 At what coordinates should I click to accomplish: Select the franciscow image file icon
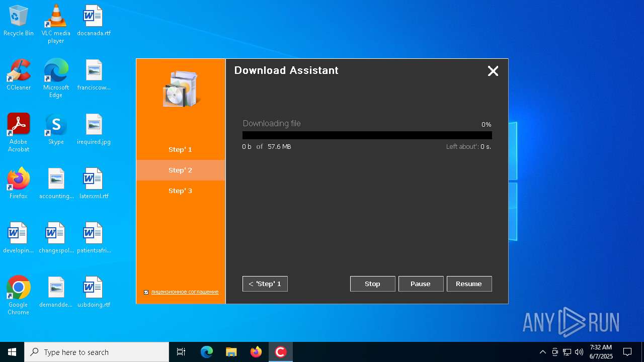tap(94, 75)
